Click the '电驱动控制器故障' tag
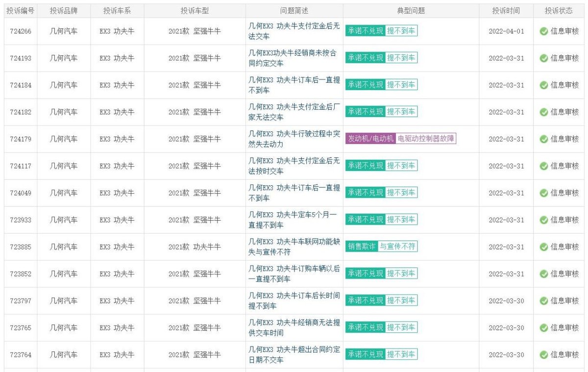Viewport: 588px width, 372px height. 426,139
